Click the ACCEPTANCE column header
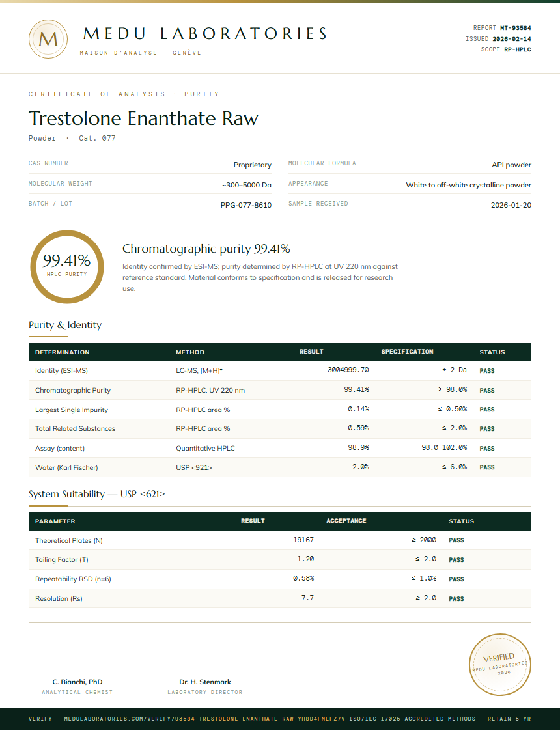Viewport: 560px width, 750px height. point(346,521)
